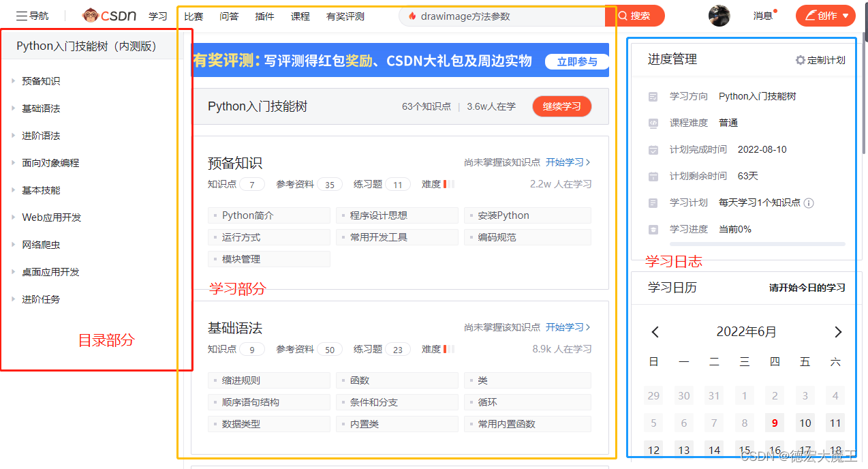The width and height of the screenshot is (868, 469).
Task: Click the info icon beside 每天学习1个知识点
Action: 809,203
